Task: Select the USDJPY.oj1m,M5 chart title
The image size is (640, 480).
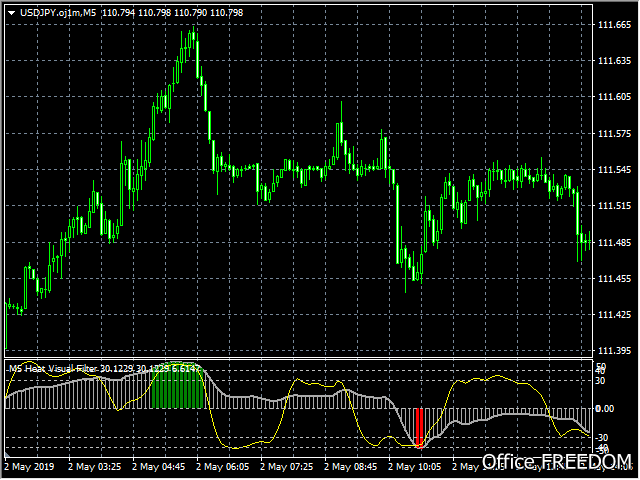Action: (58, 13)
